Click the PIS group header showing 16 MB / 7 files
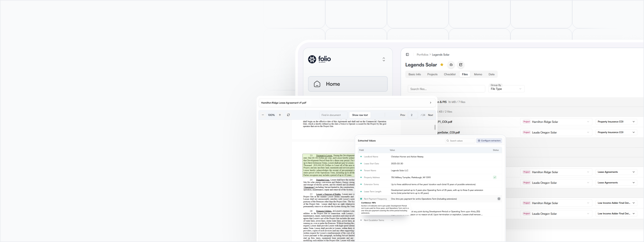The width and height of the screenshot is (644, 242). (x=541, y=102)
